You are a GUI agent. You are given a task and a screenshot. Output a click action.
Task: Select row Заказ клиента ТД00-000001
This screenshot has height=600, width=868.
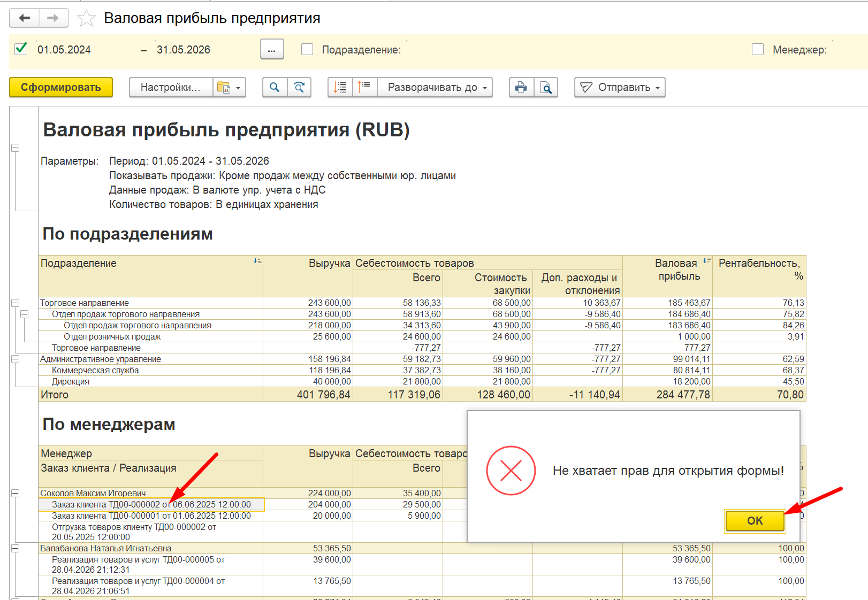point(151,516)
